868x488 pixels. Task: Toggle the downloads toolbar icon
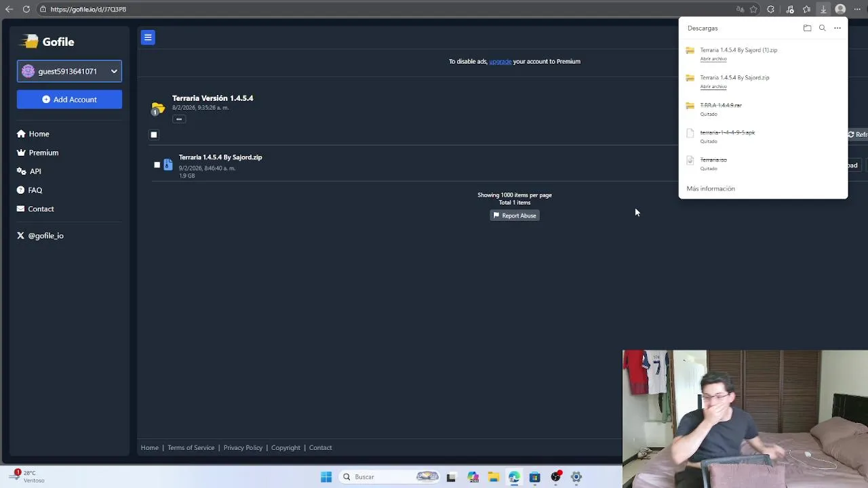click(x=823, y=9)
